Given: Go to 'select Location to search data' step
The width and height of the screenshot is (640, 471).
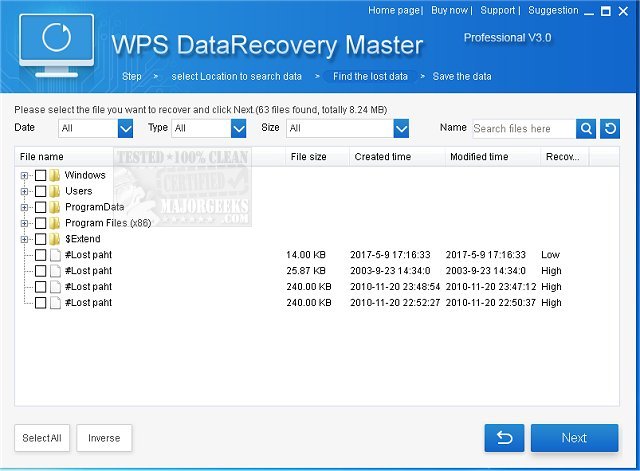Looking at the screenshot, I should click(236, 76).
